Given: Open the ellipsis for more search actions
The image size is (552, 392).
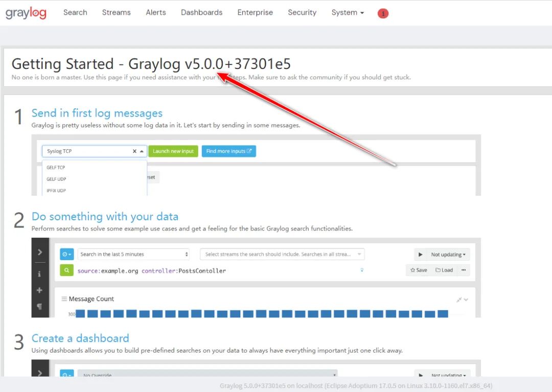Looking at the screenshot, I should tap(464, 270).
